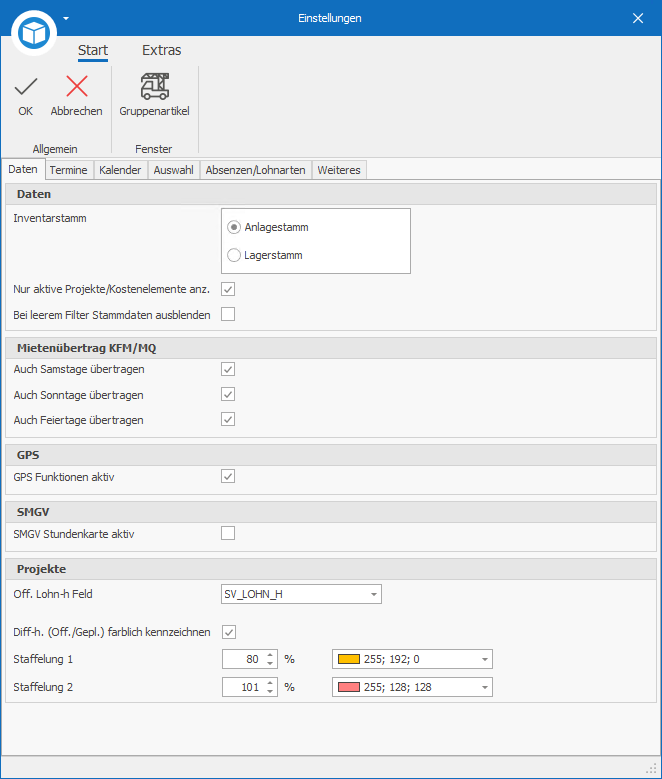Click the blue cube application logo
This screenshot has width=662, height=779.
click(x=34, y=33)
